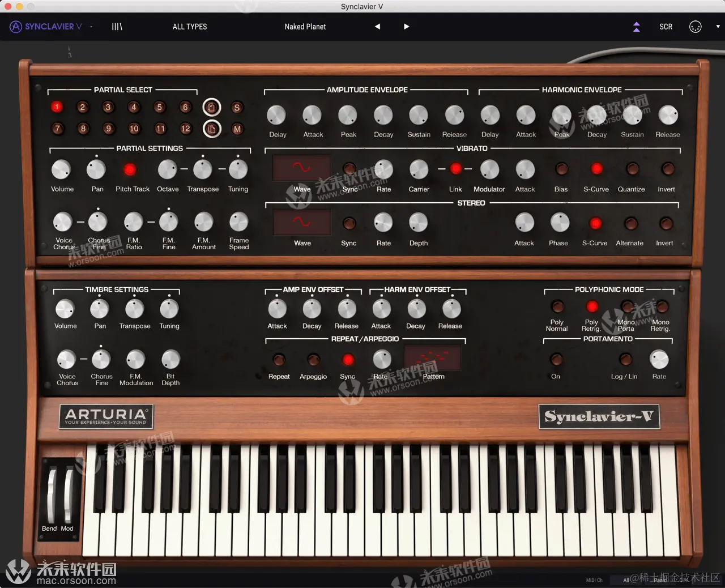This screenshot has height=588, width=725.
Task: Toggle the Repeat button
Action: [279, 360]
